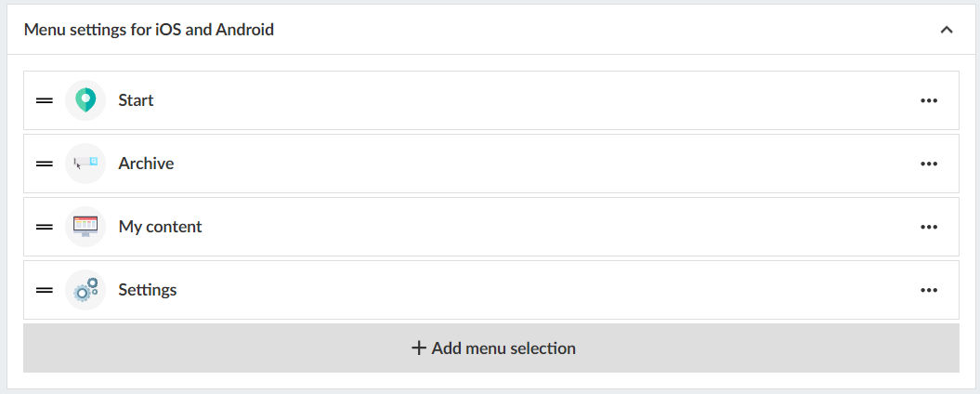Select the Settings menu item label
The width and height of the screenshot is (980, 394).
147,290
